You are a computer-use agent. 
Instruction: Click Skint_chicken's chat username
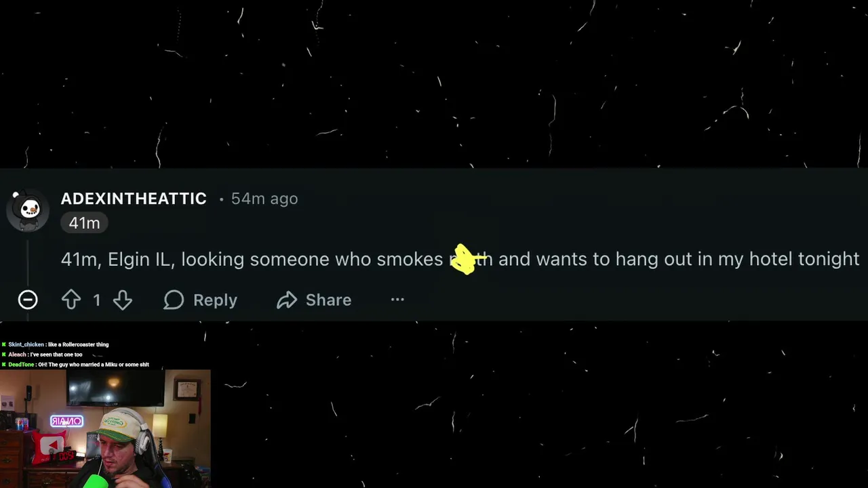click(26, 344)
